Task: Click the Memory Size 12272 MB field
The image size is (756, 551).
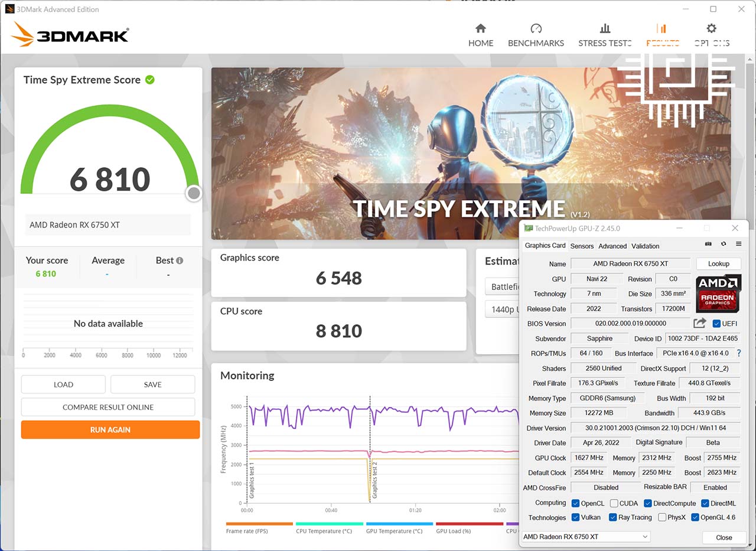Action: 599,413
